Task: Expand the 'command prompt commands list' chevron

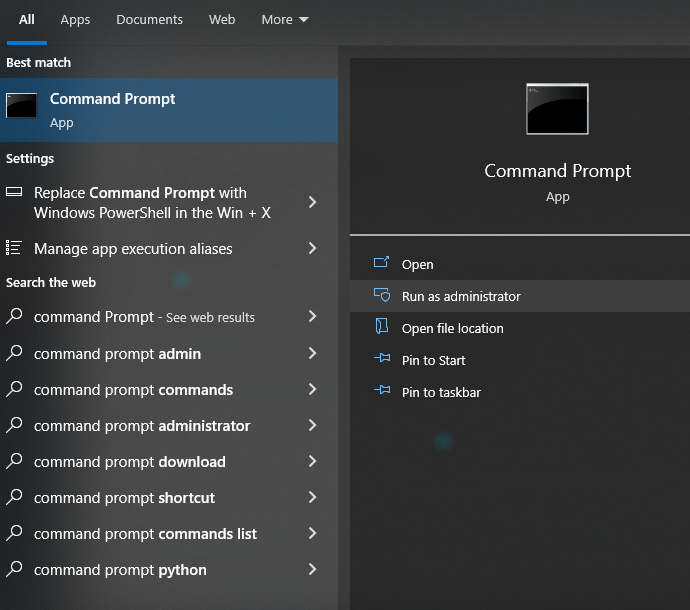Action: 312,533
